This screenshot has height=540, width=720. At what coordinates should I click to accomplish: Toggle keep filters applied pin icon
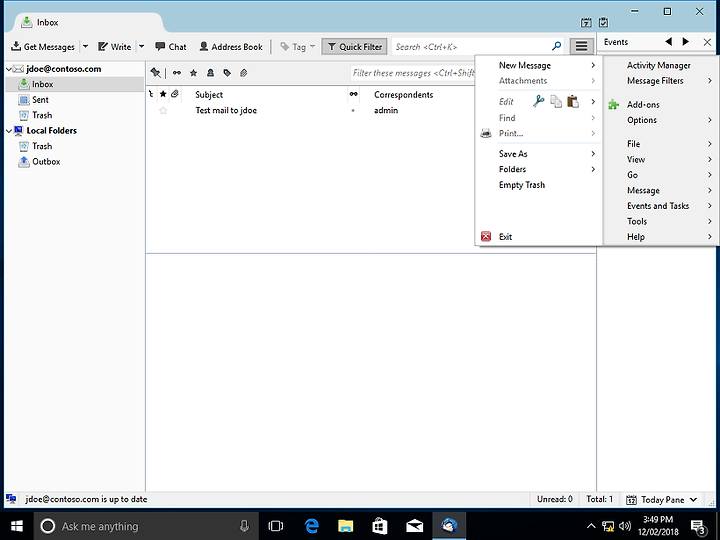click(156, 73)
